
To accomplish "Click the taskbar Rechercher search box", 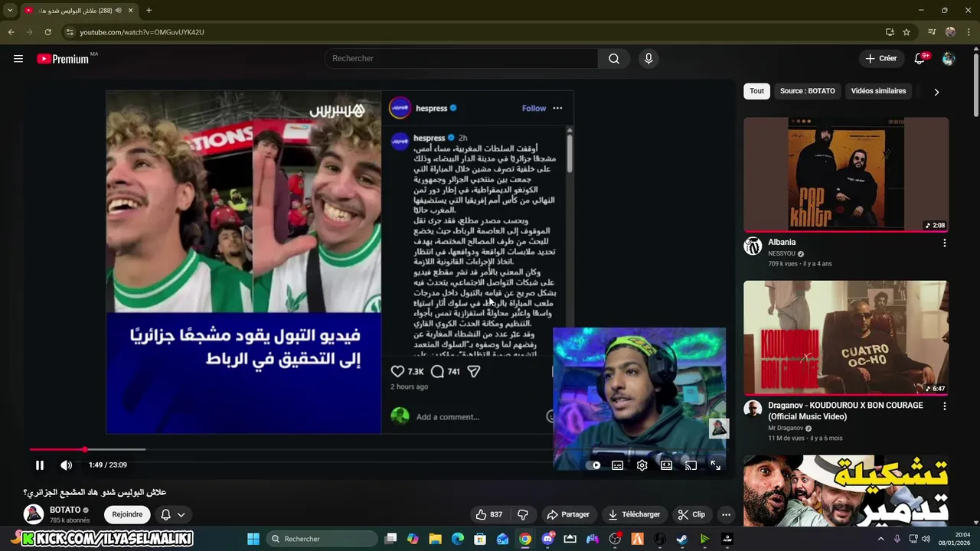I will tap(322, 539).
